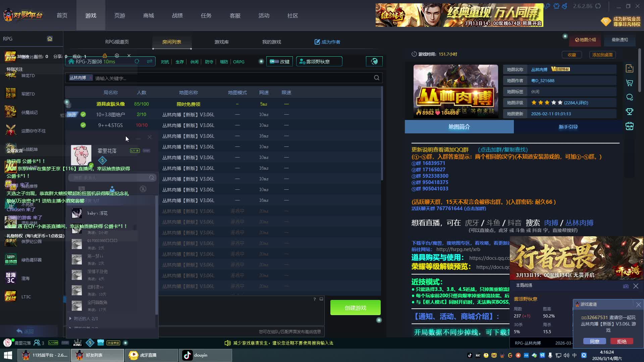Click the search magnifier in room filter
Image resolution: width=644 pixels, height=362 pixels.
pos(377,78)
